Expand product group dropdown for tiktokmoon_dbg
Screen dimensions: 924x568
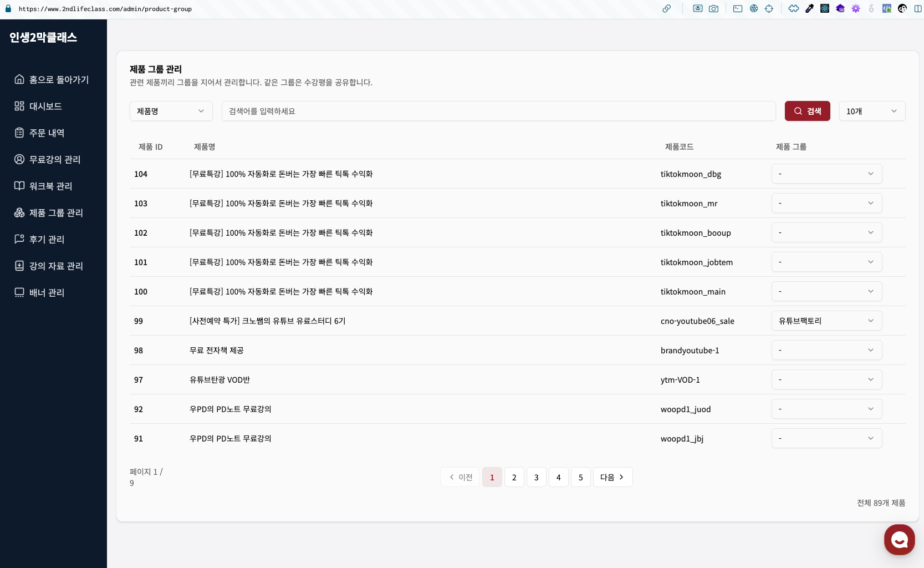coord(826,174)
